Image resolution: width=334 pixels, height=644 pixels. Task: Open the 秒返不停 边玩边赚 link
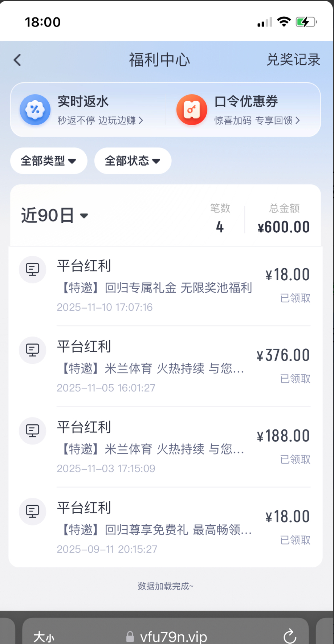coord(100,121)
